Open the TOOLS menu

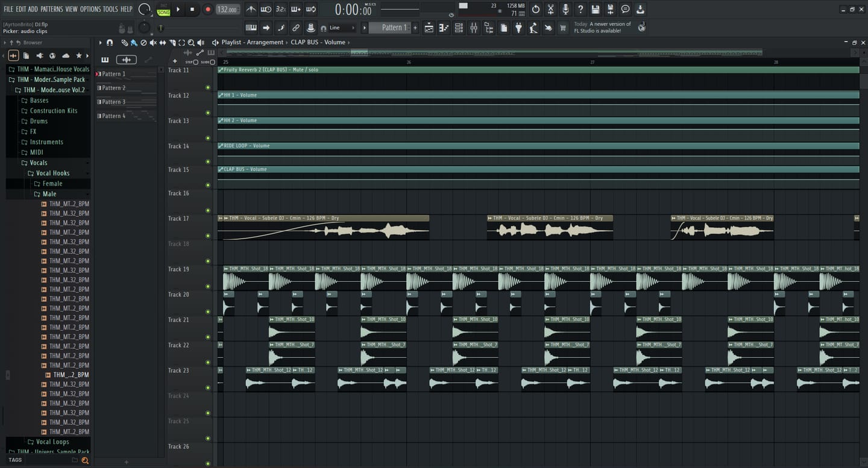tap(110, 9)
